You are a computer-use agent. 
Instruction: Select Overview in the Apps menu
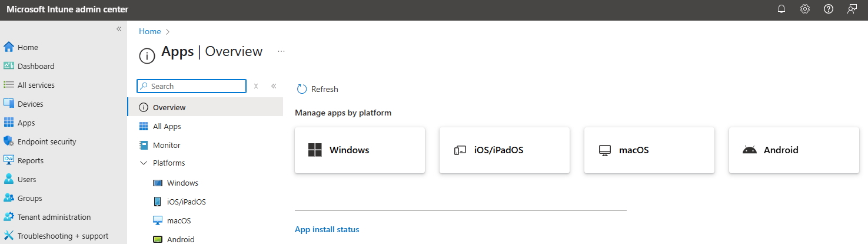click(x=205, y=107)
